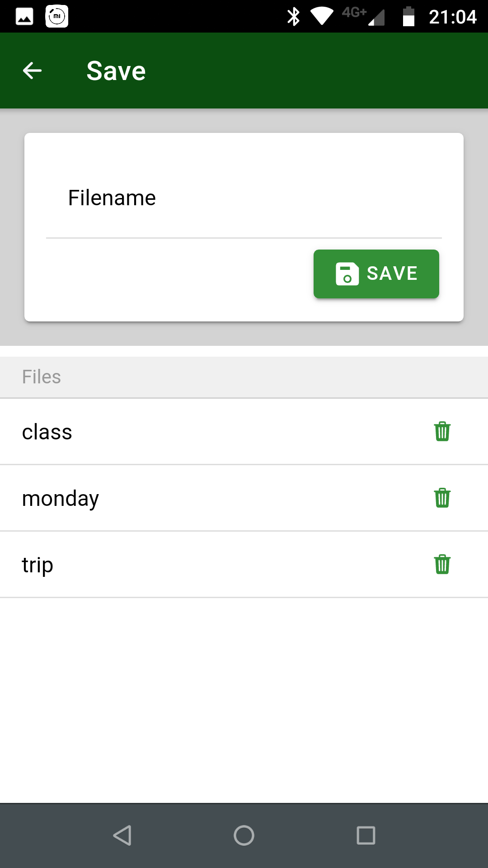
Task: Tap the Wi-Fi status icon
Action: tap(322, 16)
